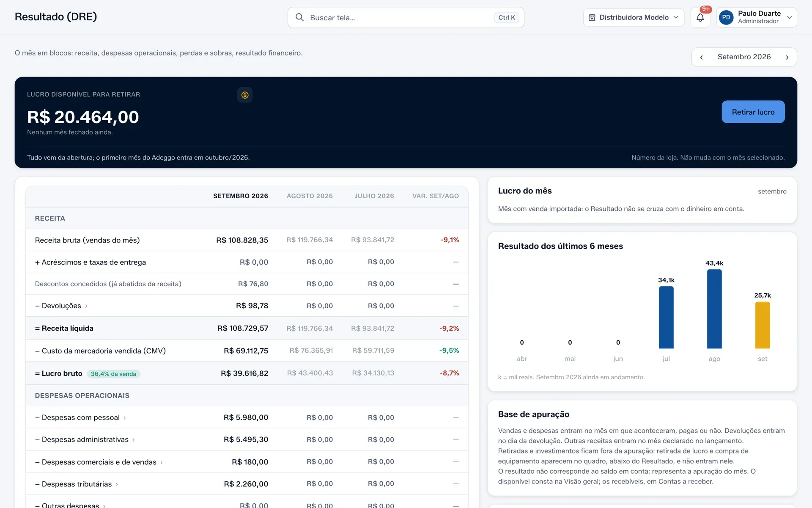Go to previous month arrow
Screen dimensions: 812x508
tap(702, 57)
